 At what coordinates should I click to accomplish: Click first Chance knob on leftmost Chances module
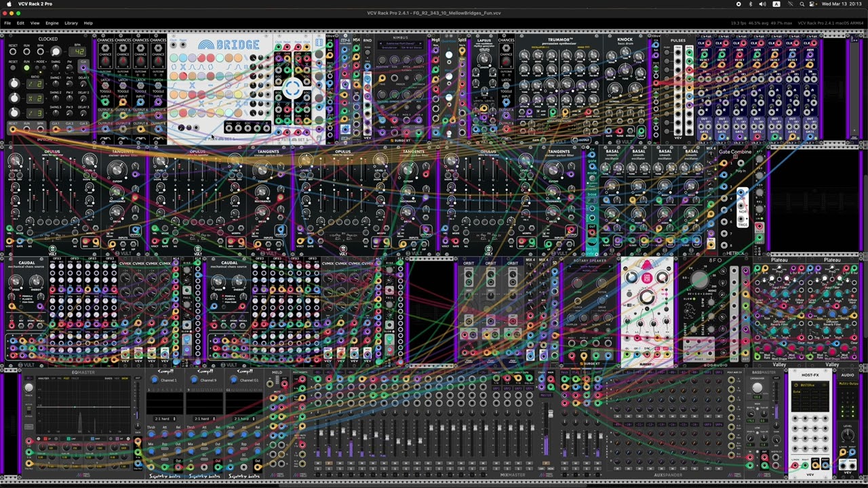(106, 61)
